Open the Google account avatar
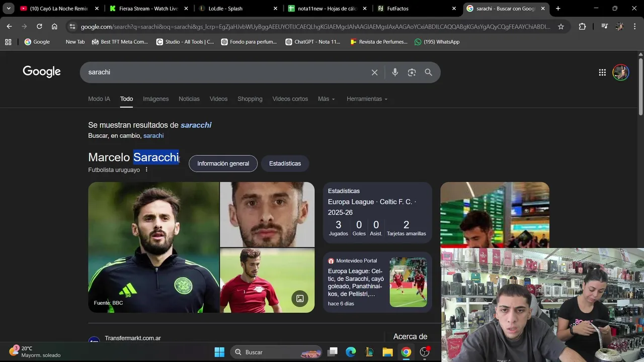This screenshot has height=362, width=644. [620, 72]
